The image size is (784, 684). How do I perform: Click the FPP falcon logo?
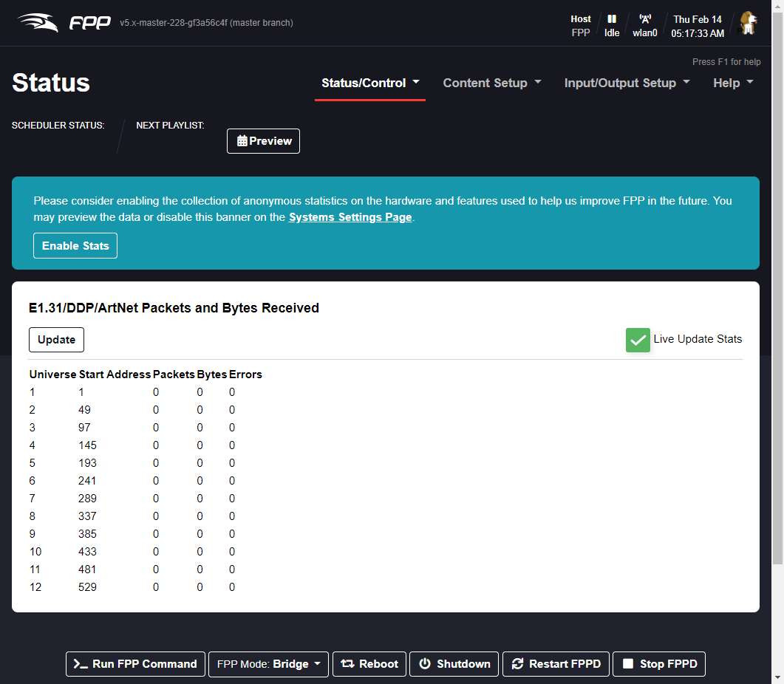[x=38, y=23]
